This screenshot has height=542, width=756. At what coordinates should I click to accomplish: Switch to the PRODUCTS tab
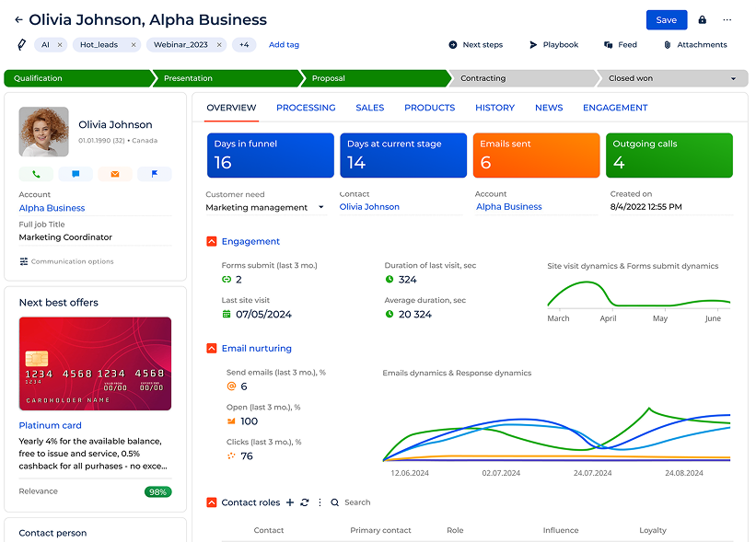tap(430, 108)
